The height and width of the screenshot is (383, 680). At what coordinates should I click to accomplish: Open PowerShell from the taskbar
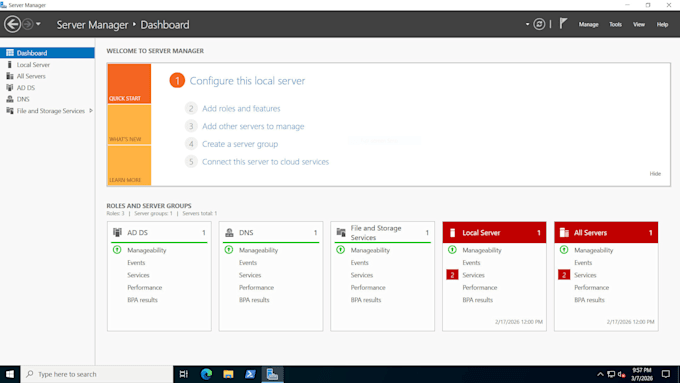250,374
